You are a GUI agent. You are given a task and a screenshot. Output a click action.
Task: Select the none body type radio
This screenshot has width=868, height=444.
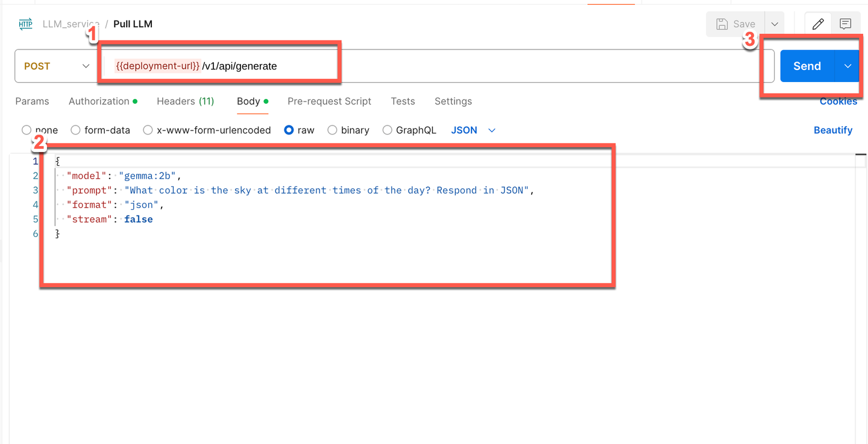click(x=27, y=130)
